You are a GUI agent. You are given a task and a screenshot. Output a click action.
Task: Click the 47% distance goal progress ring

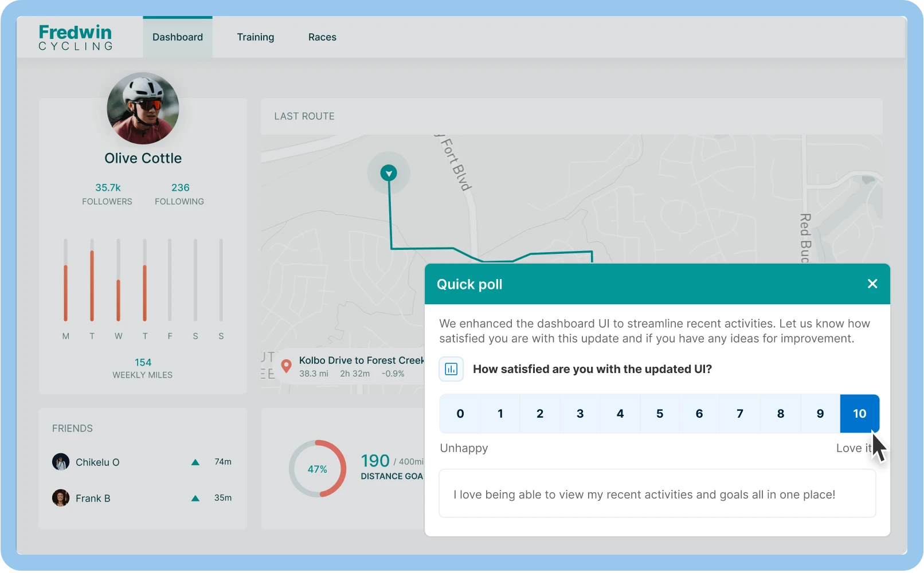pos(318,468)
